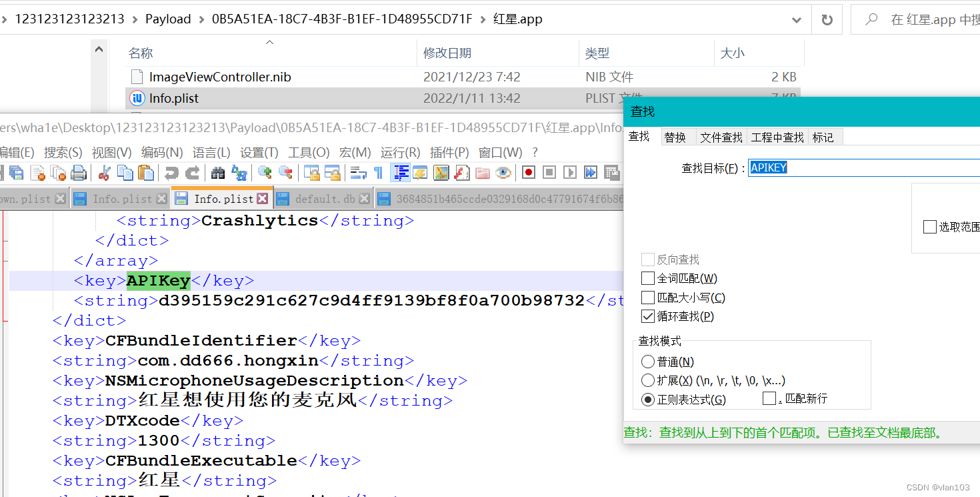980x497 pixels.
Task: Click the Print toolbar icon
Action: click(x=79, y=173)
